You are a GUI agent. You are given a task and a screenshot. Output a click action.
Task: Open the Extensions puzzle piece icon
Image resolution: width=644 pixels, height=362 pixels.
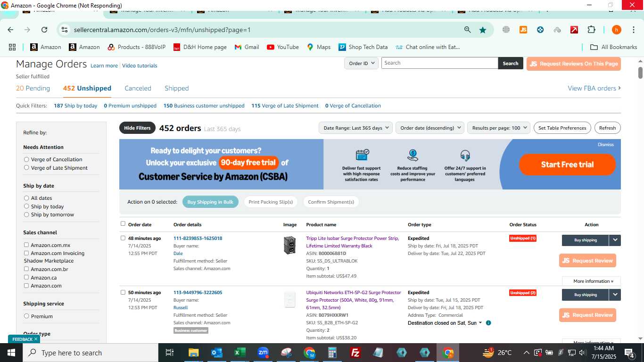coord(591,30)
